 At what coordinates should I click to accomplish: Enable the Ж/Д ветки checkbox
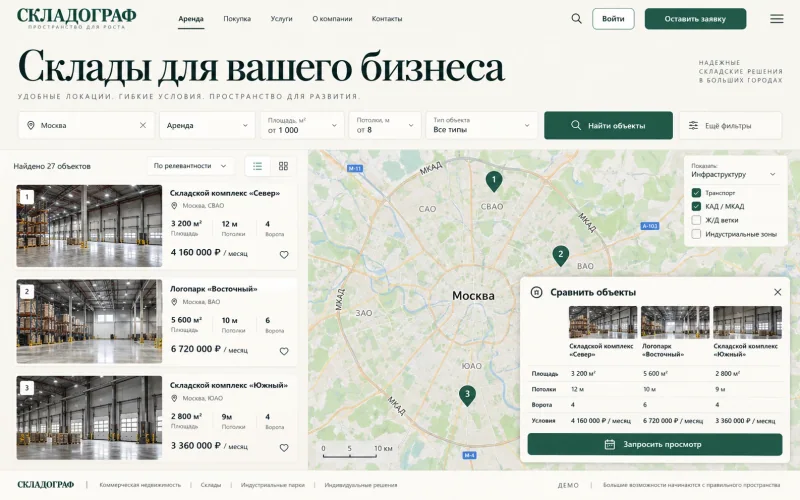pos(696,220)
